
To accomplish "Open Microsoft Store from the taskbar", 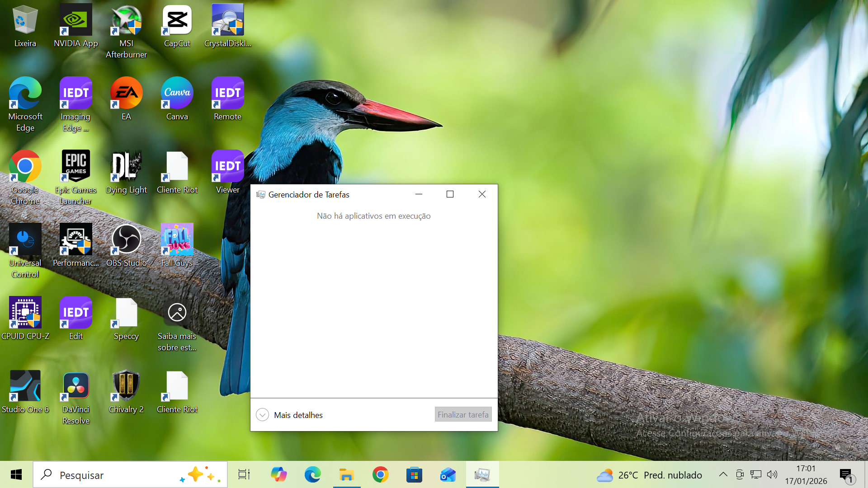I will tap(414, 474).
